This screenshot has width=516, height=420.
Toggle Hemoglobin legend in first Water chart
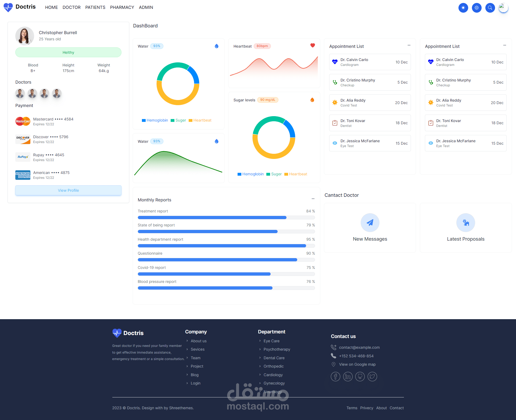tap(155, 120)
